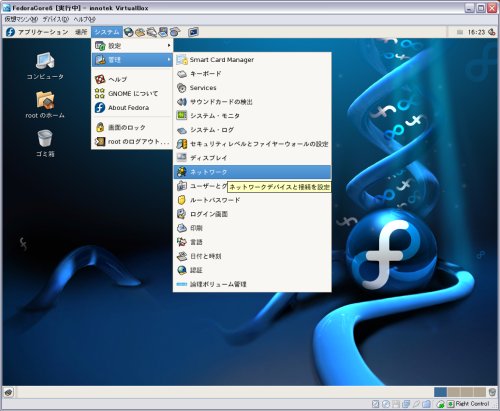This screenshot has width=500, height=411.
Task: Select the root のホーム folder icon
Action: [45, 105]
